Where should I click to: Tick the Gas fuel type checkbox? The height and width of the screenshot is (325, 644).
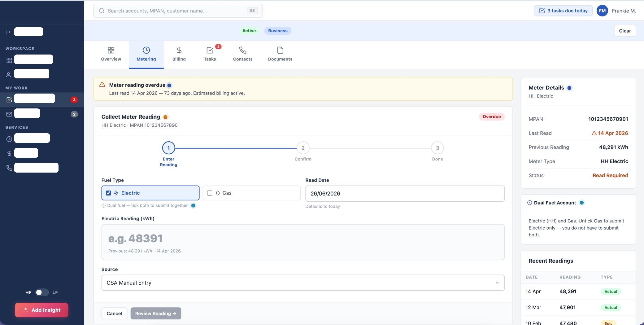pyautogui.click(x=210, y=193)
